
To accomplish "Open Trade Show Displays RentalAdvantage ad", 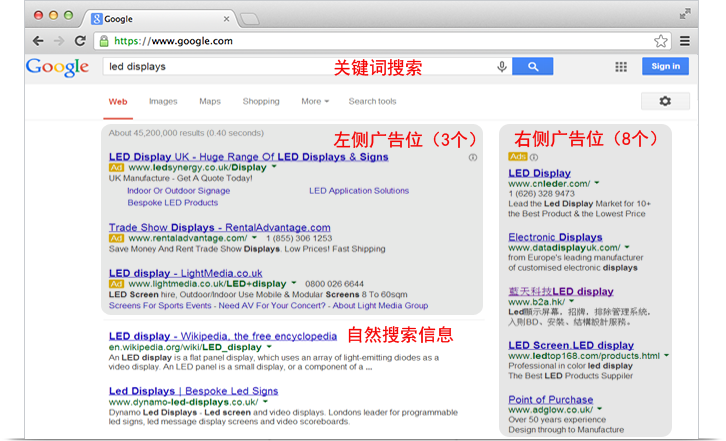I will [219, 227].
